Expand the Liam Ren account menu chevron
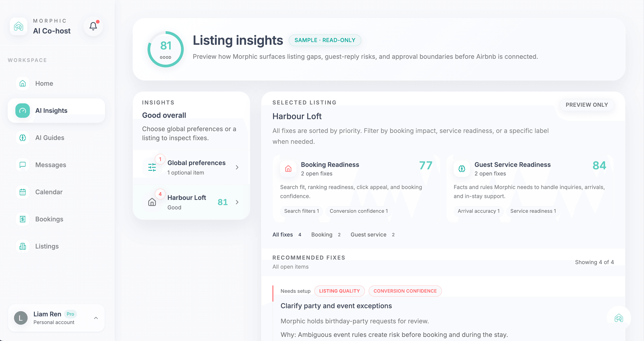Image resolution: width=644 pixels, height=341 pixels. (x=96, y=318)
